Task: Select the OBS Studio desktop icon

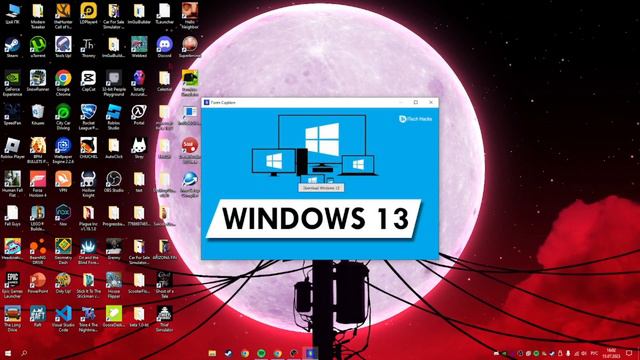Action: [x=113, y=182]
